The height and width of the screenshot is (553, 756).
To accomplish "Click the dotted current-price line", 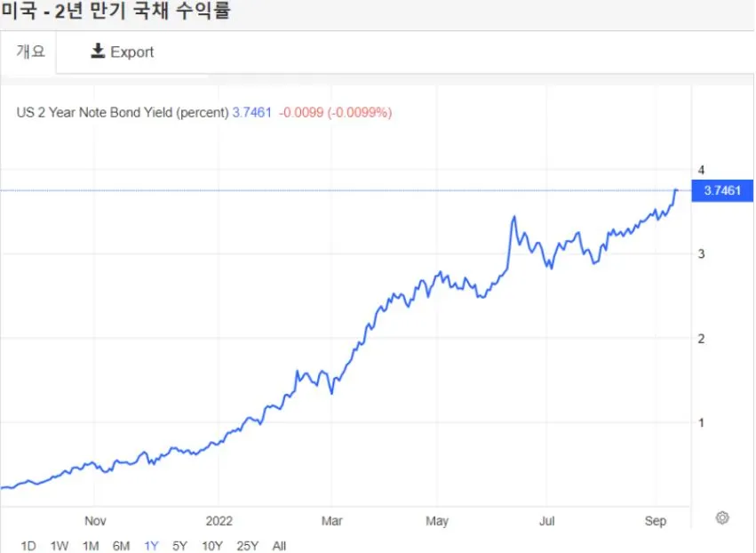I will 355,189.
